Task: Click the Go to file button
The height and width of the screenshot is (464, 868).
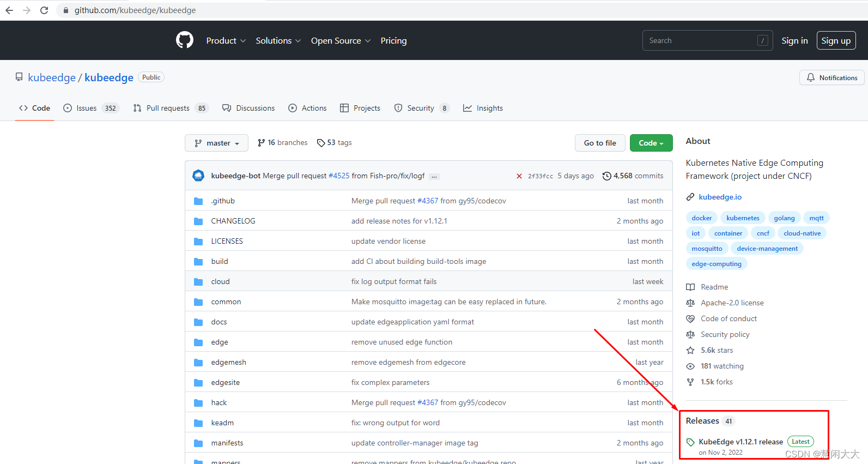Action: (600, 143)
